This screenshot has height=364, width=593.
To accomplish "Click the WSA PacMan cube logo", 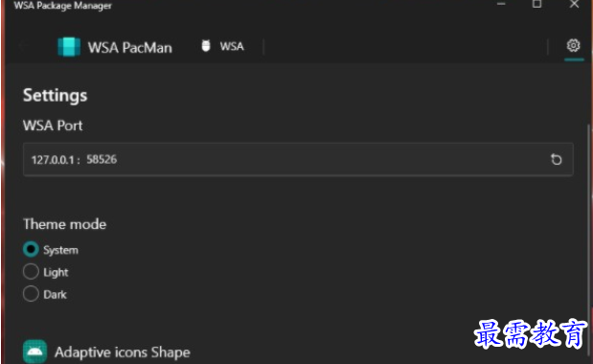I will 69,47.
